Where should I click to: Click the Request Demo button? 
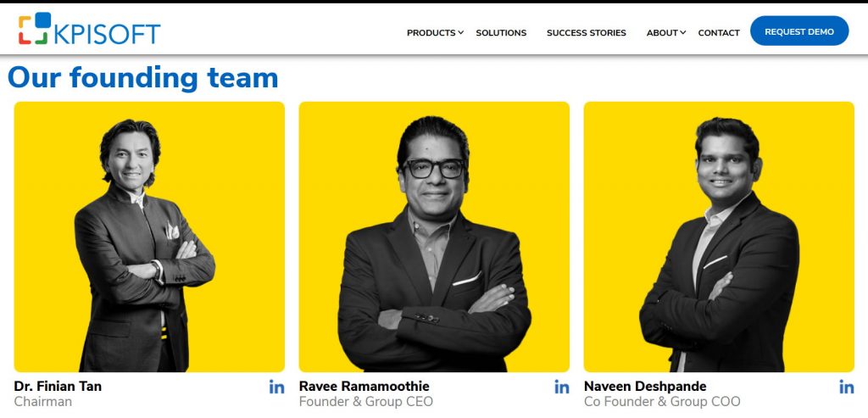pos(799,31)
